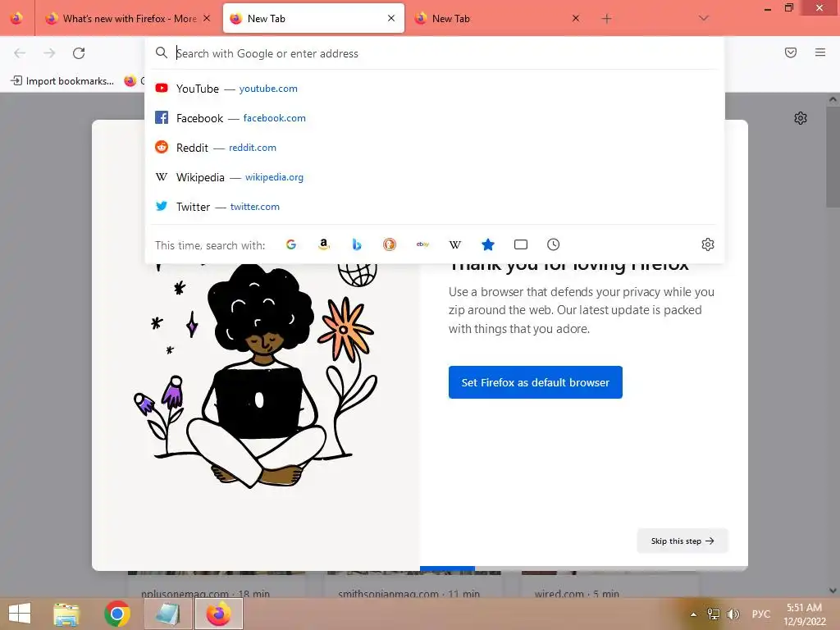This screenshot has width=840, height=630.
Task: List all tabs dropdown arrow
Action: pos(704,18)
